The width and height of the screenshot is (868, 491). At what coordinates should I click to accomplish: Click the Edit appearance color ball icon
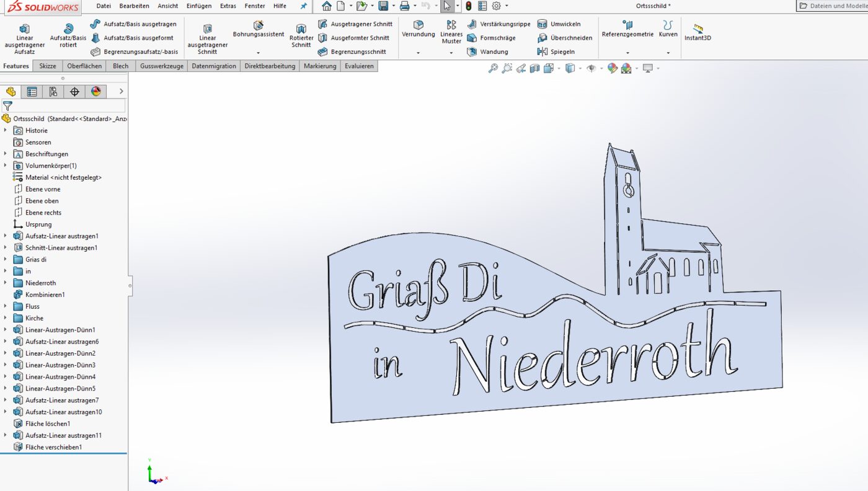coord(612,68)
